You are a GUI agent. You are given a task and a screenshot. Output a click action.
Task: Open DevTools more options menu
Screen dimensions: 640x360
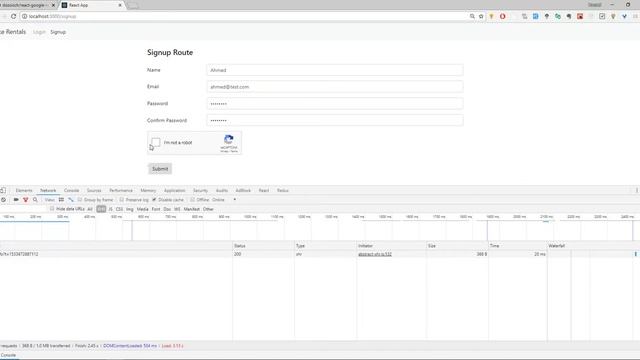tap(636, 190)
